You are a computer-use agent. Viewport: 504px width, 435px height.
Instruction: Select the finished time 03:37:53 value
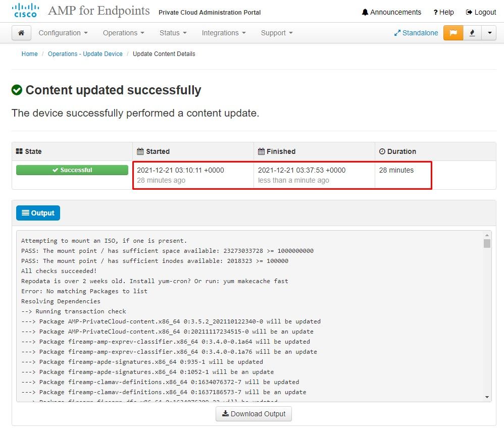coord(302,170)
